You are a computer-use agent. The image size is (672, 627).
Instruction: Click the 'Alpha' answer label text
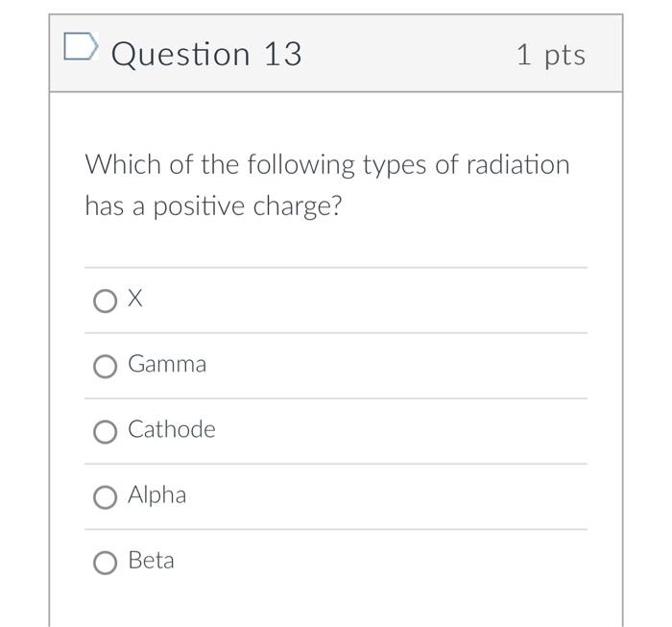click(157, 494)
